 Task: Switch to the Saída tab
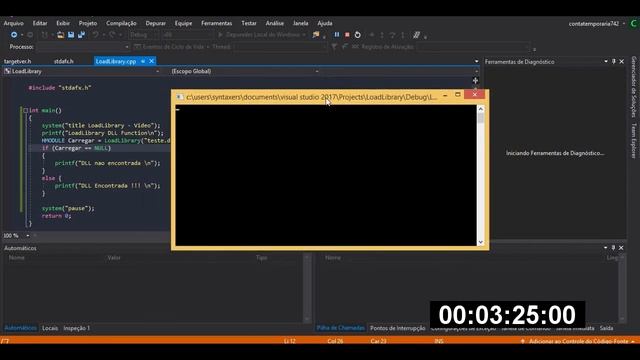coord(607,328)
